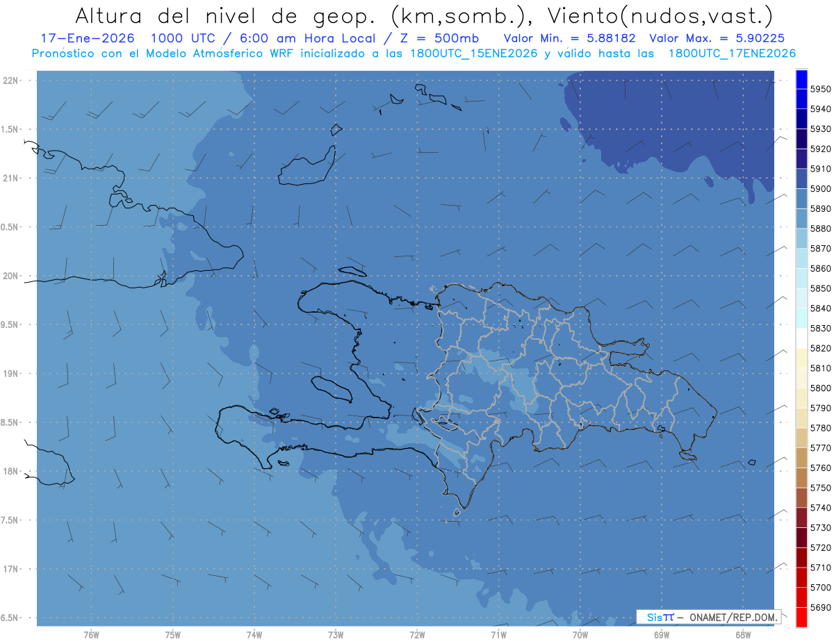Select the date text '17-Ene-2026'
The width and height of the screenshot is (834, 644).
pyautogui.click(x=87, y=38)
